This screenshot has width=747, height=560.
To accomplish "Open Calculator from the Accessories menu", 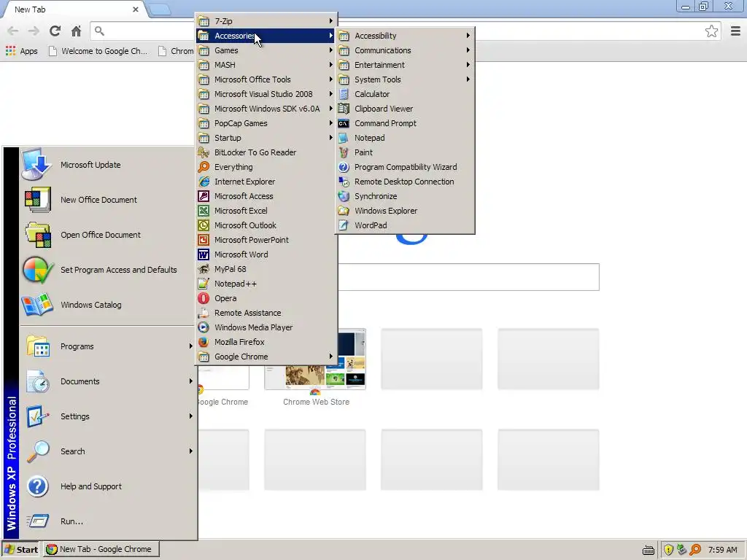I will coord(405,94).
